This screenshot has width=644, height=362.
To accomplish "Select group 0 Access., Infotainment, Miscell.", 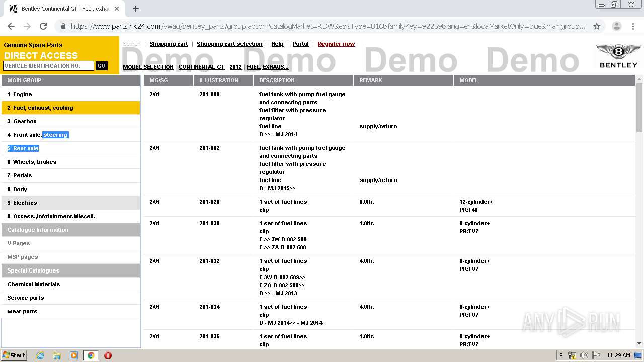I will point(70,216).
